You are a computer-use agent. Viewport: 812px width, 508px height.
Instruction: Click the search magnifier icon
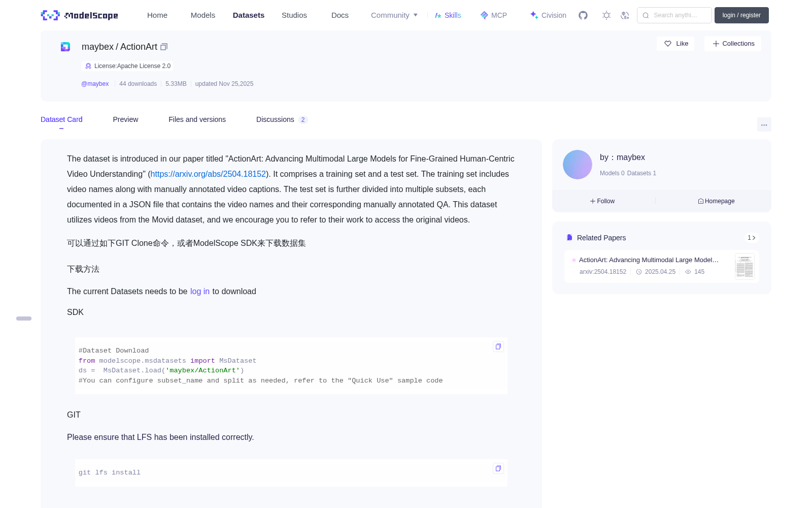[646, 15]
